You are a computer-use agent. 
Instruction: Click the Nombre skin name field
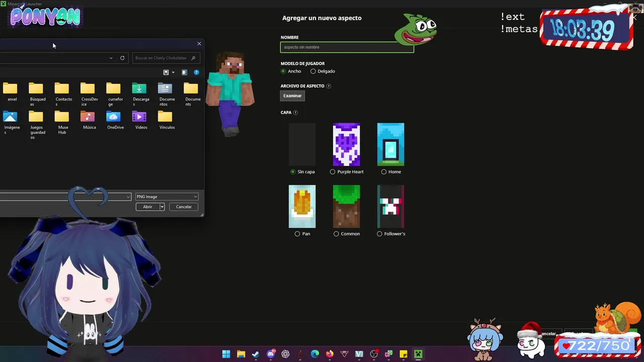click(x=347, y=47)
